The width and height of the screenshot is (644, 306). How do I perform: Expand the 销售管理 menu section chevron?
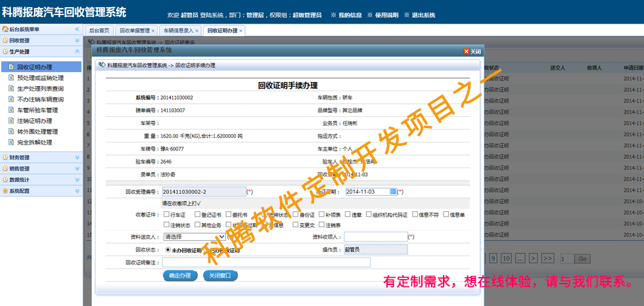point(78,169)
